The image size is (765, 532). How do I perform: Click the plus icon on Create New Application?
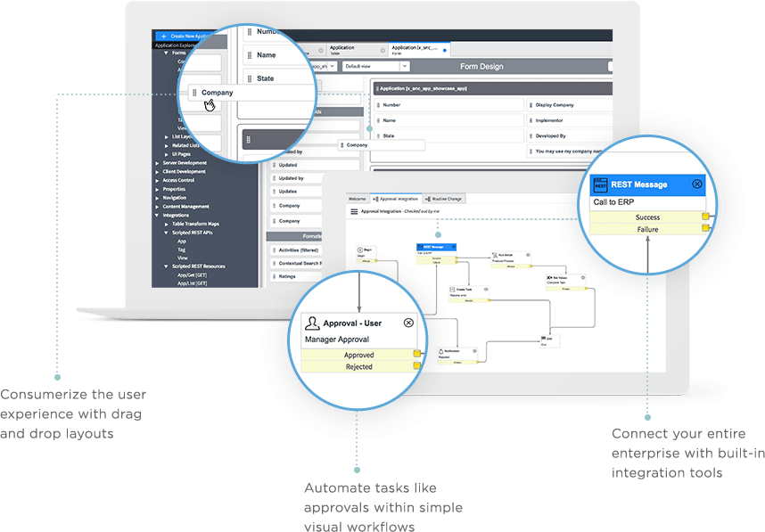[x=164, y=36]
